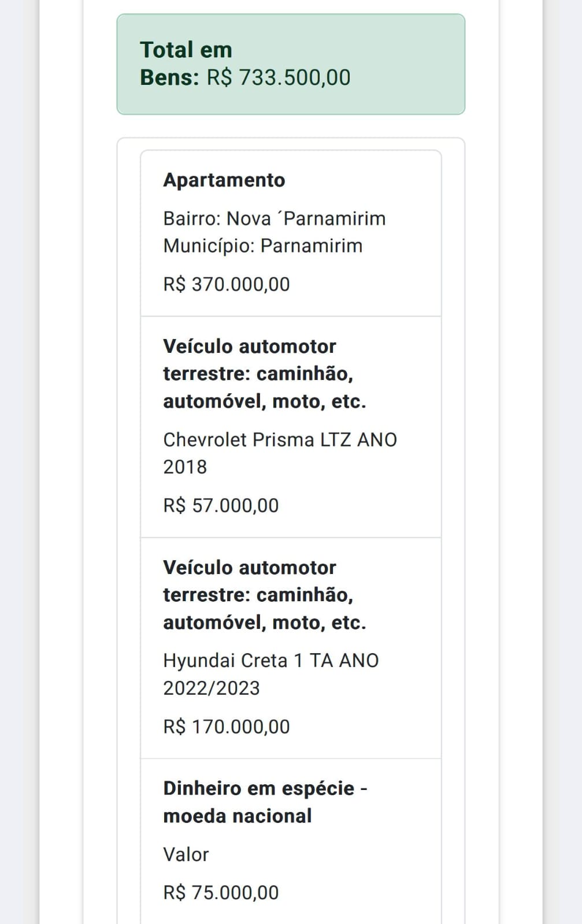Click the Bairro: Nova Parnamirim line

tap(274, 219)
